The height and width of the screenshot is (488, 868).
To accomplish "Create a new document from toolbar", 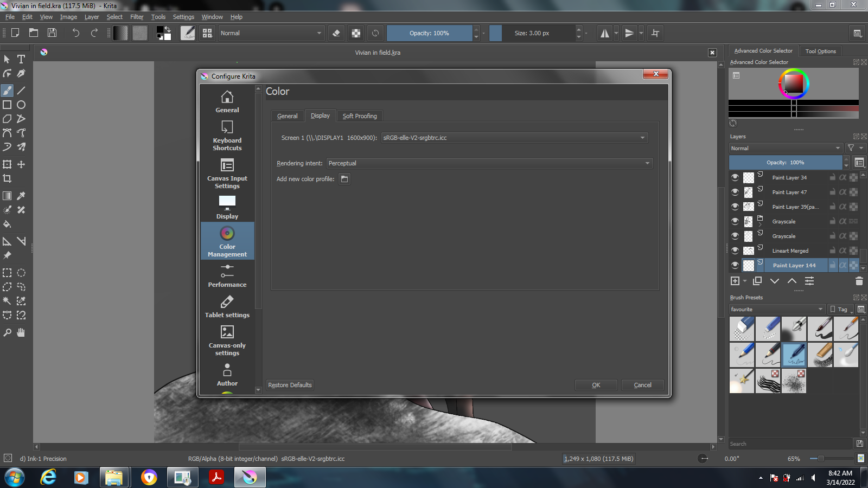I will tap(15, 33).
